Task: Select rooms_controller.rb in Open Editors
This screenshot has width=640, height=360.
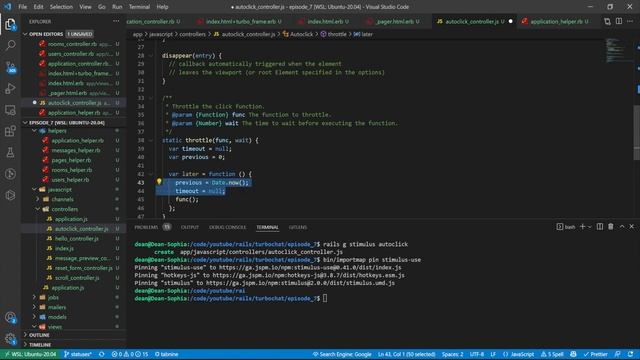Action: [x=73, y=44]
